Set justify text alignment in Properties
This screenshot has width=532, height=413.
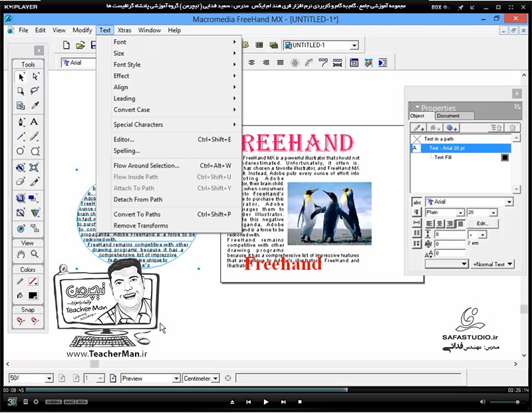click(x=460, y=223)
